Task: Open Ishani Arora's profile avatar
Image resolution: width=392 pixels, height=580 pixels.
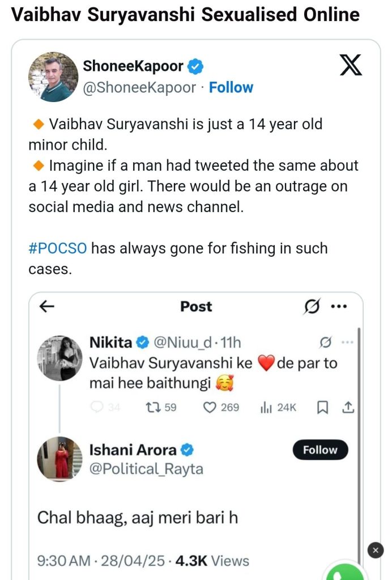Action: click(59, 459)
